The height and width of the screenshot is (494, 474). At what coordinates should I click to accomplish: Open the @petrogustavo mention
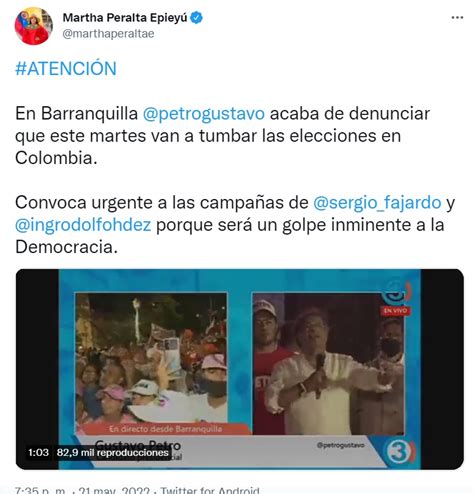pyautogui.click(x=204, y=114)
